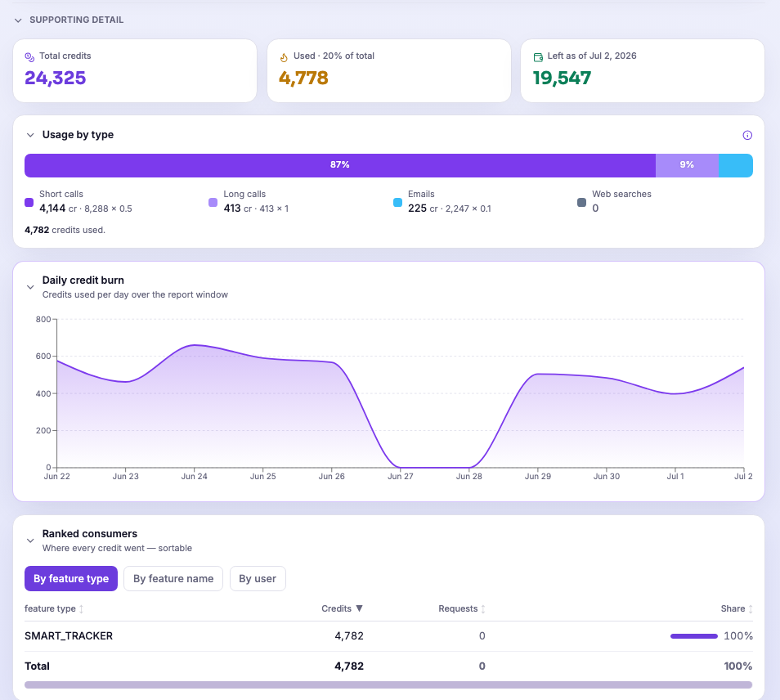The width and height of the screenshot is (780, 700).
Task: Click the Jun 24 axis label
Action: 194,476
